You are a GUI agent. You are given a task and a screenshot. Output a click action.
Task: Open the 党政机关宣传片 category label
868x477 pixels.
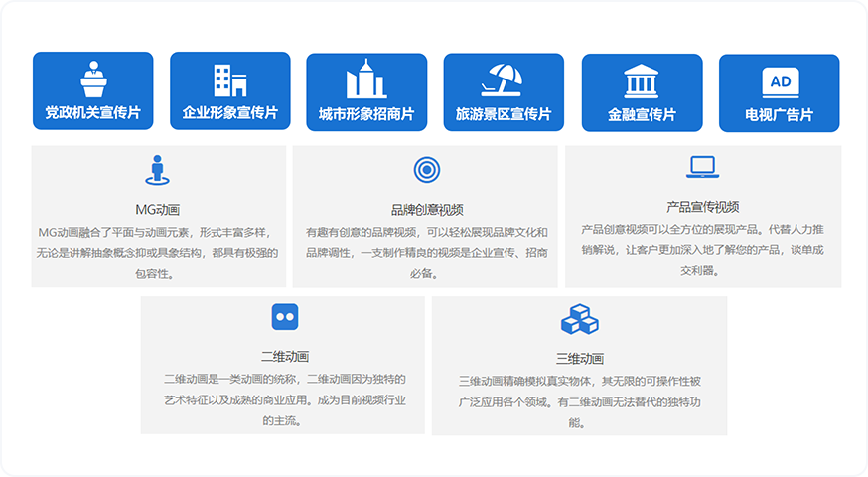[x=93, y=113]
